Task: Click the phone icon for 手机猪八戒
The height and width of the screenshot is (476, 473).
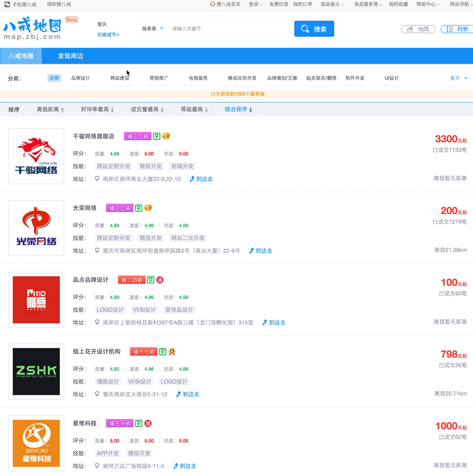Action: point(7,4)
